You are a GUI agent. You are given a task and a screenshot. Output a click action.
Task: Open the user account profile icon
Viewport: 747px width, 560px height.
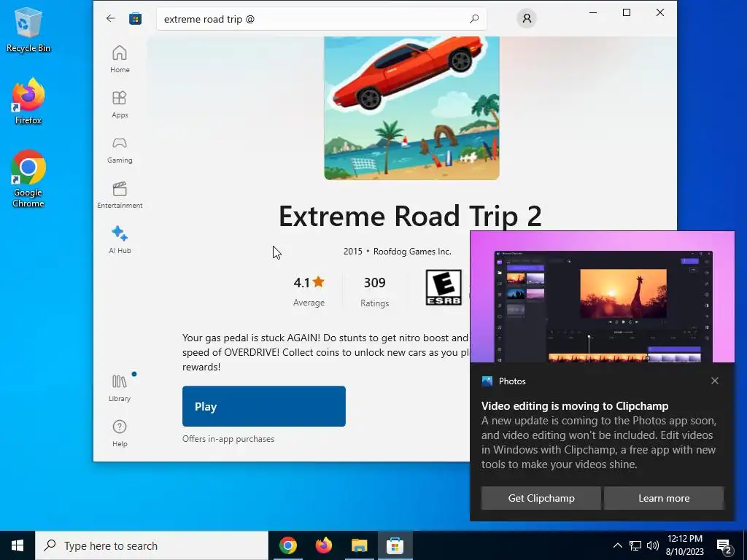[x=527, y=18]
